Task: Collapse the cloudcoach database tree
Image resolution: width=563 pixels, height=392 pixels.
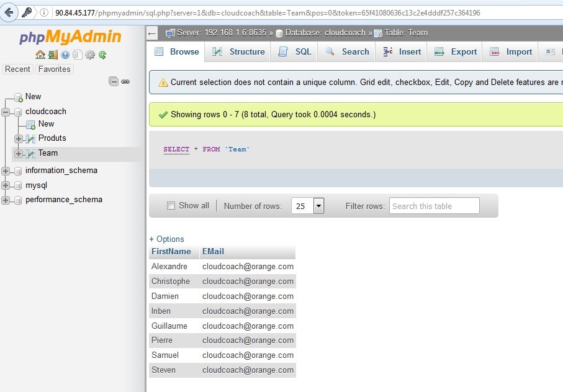Action: tap(6, 112)
